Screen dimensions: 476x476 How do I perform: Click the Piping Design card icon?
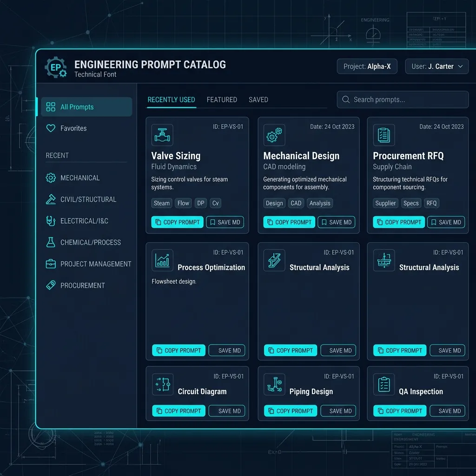coord(274,384)
